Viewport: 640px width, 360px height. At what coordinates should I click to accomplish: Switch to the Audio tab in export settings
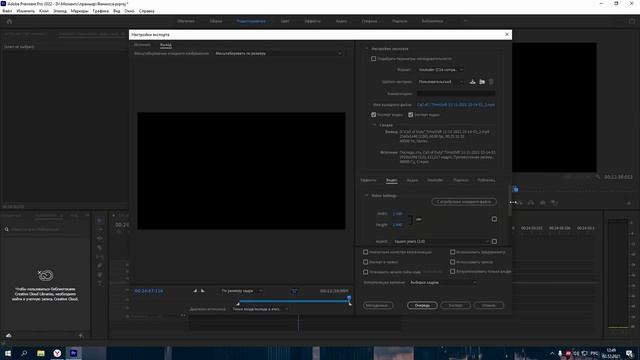click(x=412, y=180)
